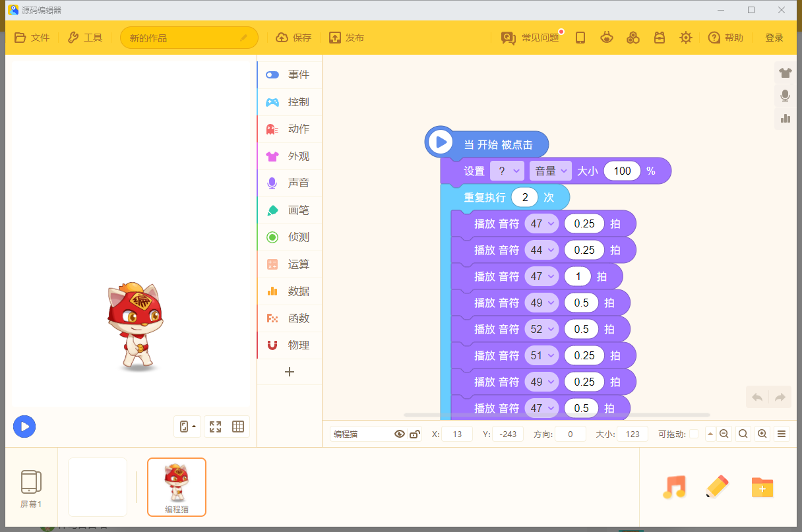Open the music note sound library

(x=674, y=487)
